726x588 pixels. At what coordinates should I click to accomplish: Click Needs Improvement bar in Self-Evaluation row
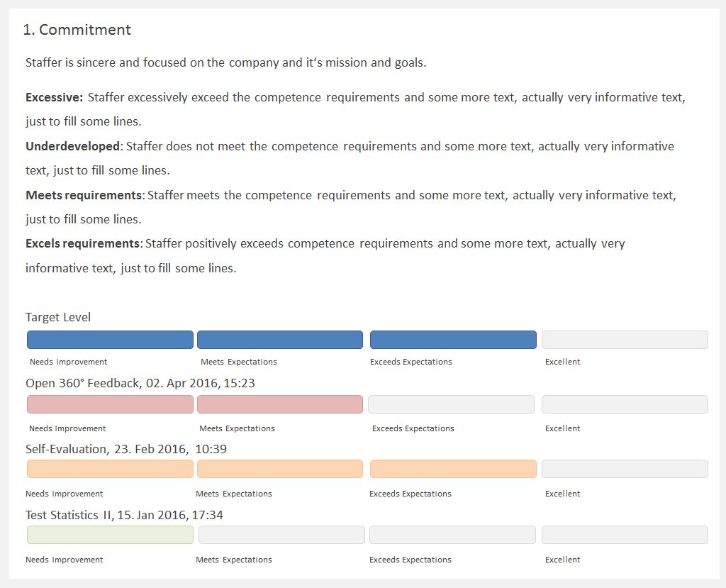pyautogui.click(x=110, y=469)
